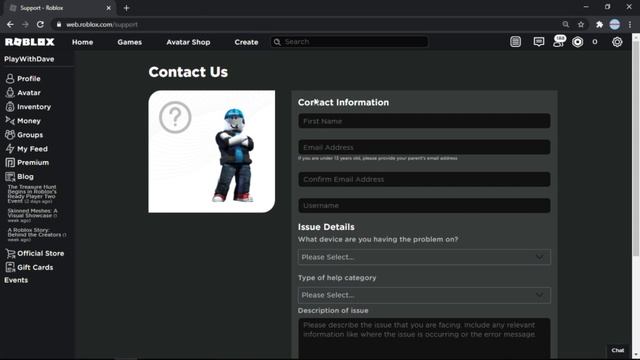640x360 pixels.
Task: Click the Roblox Search box
Action: 349,42
